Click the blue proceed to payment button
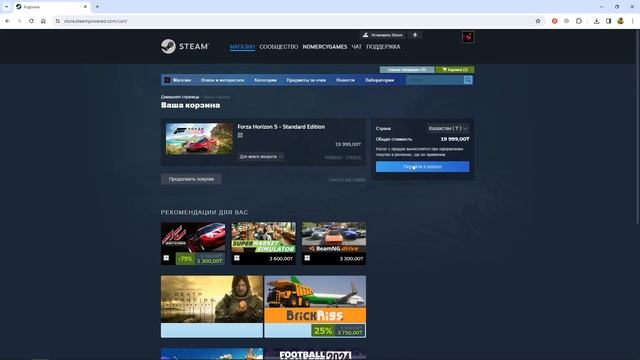The height and width of the screenshot is (360, 640). tap(422, 167)
